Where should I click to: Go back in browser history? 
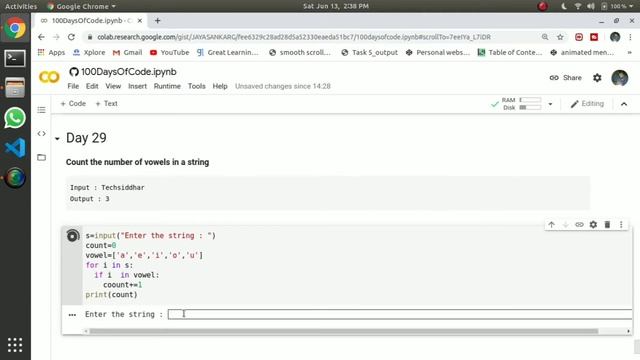tap(41, 37)
